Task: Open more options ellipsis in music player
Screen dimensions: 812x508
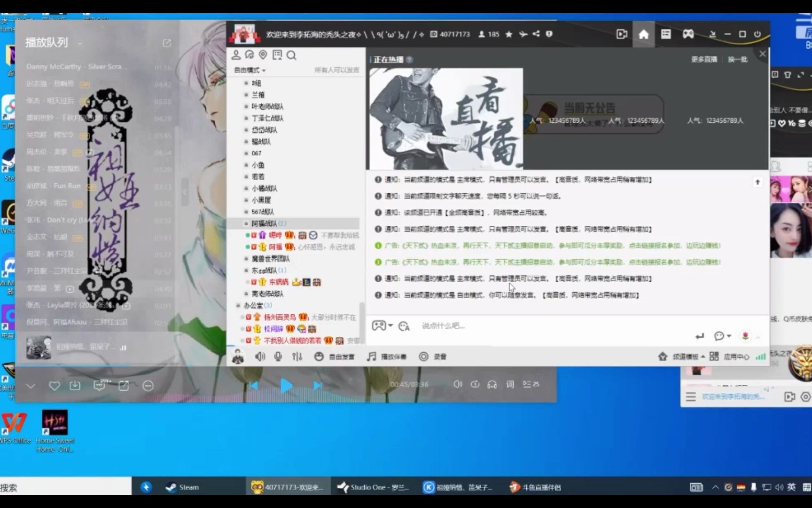Action: [x=148, y=386]
